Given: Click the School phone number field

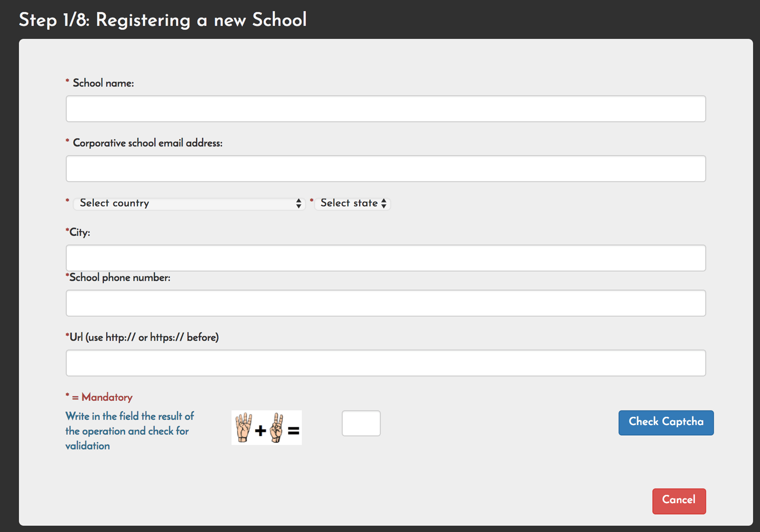Looking at the screenshot, I should [385, 302].
